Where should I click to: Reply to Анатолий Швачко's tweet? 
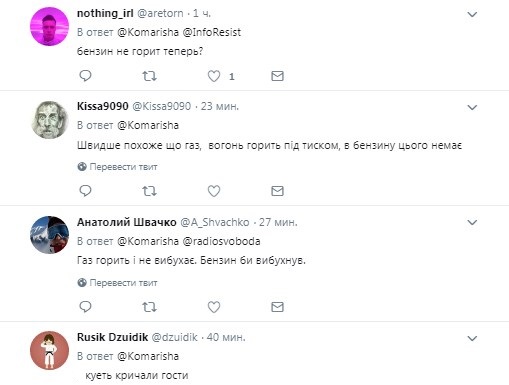(x=85, y=307)
